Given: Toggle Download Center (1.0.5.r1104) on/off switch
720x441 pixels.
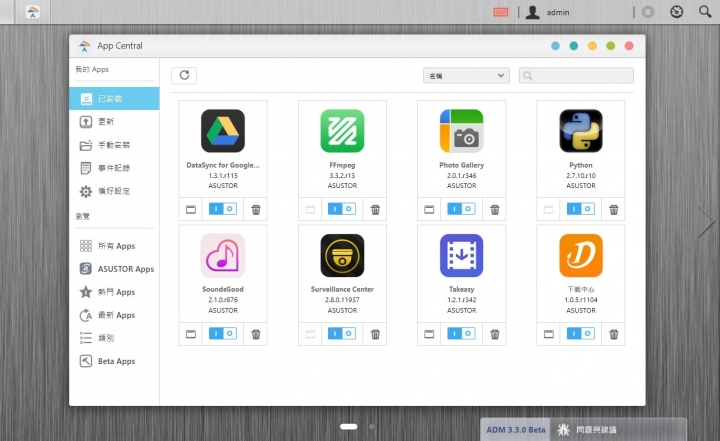Looking at the screenshot, I should (581, 334).
